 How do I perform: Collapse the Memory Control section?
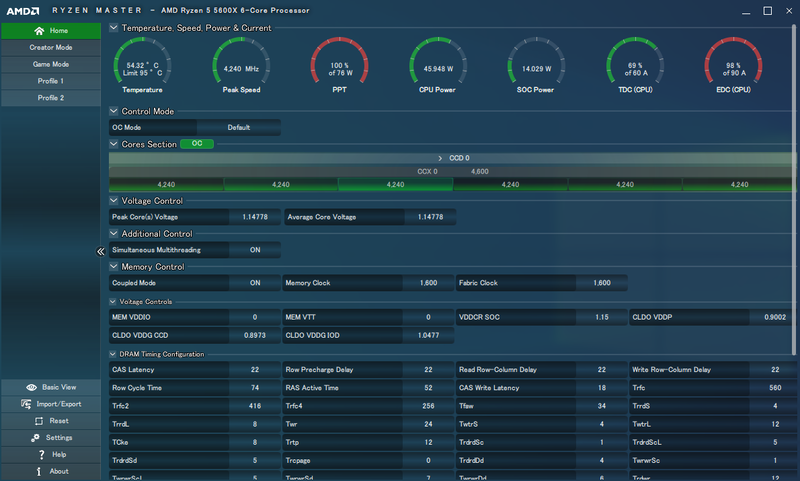(x=114, y=266)
